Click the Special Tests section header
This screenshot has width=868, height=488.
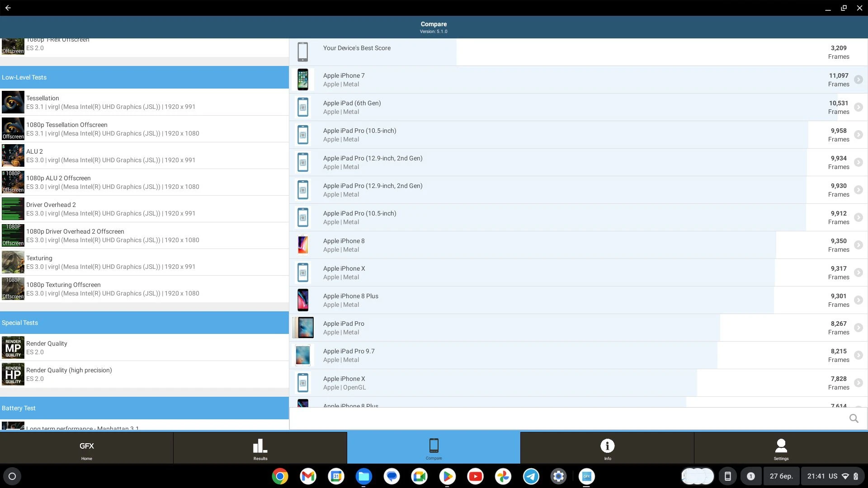point(145,323)
